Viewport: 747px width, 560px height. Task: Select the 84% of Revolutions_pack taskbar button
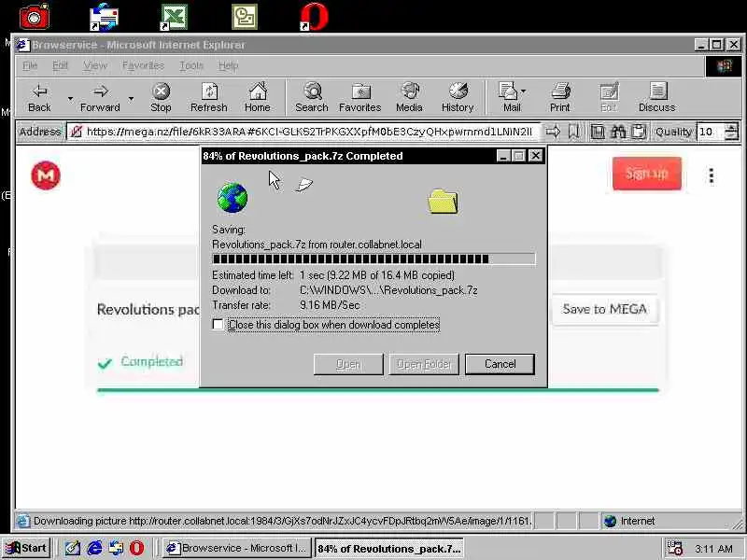(389, 548)
